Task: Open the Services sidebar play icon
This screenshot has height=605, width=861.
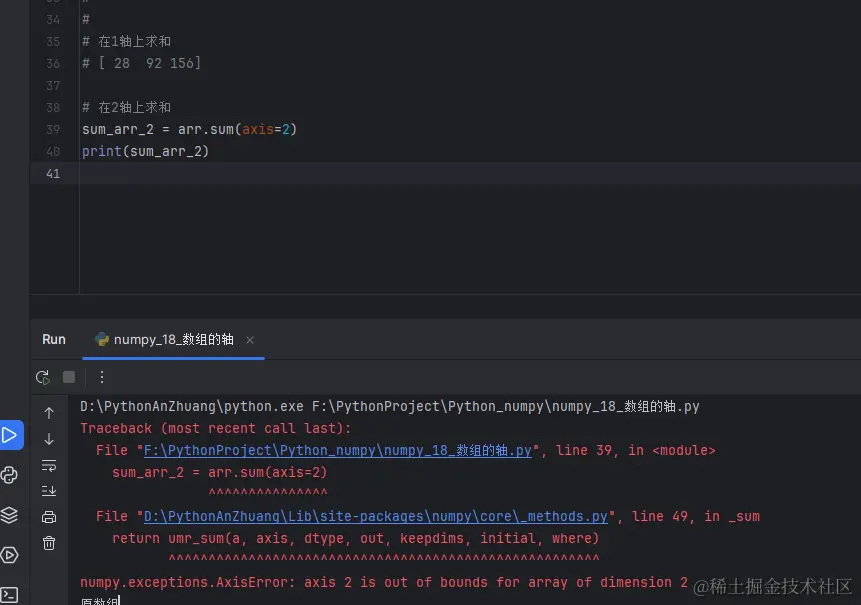Action: click(9, 555)
